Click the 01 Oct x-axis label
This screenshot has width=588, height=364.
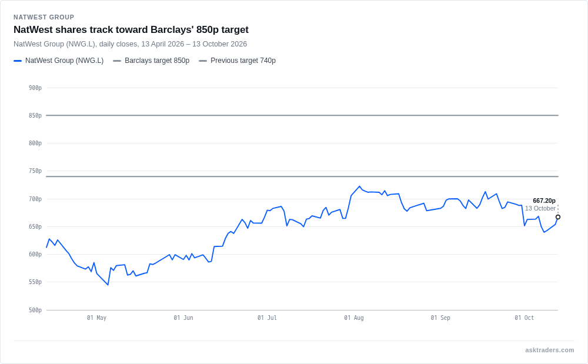524,318
